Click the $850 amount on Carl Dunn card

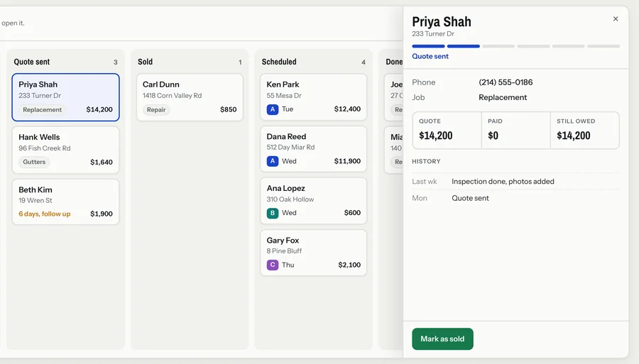[x=228, y=109]
